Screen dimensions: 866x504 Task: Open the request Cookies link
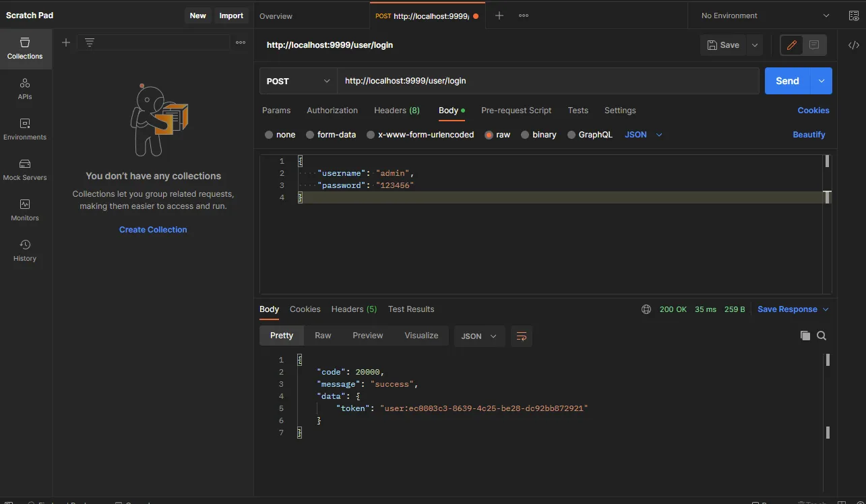coord(813,111)
